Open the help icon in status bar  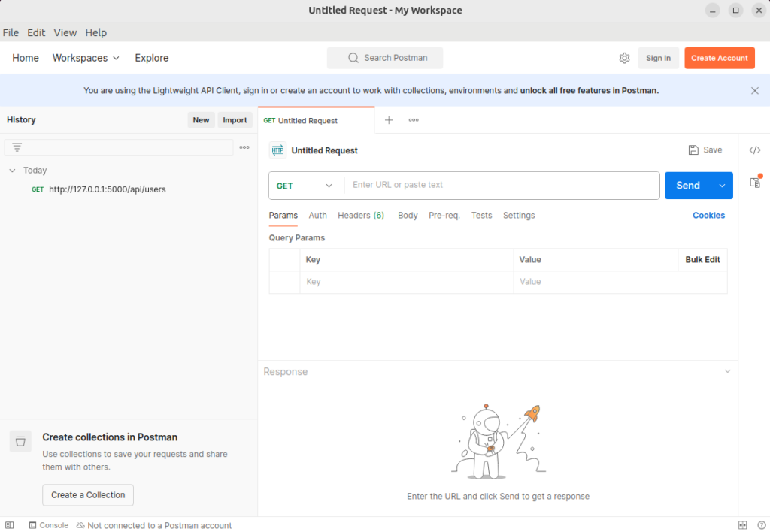pos(761,525)
